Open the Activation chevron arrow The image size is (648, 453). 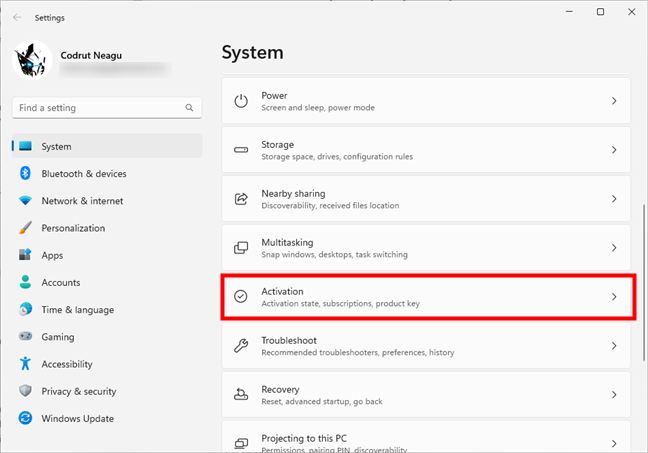pyautogui.click(x=614, y=297)
